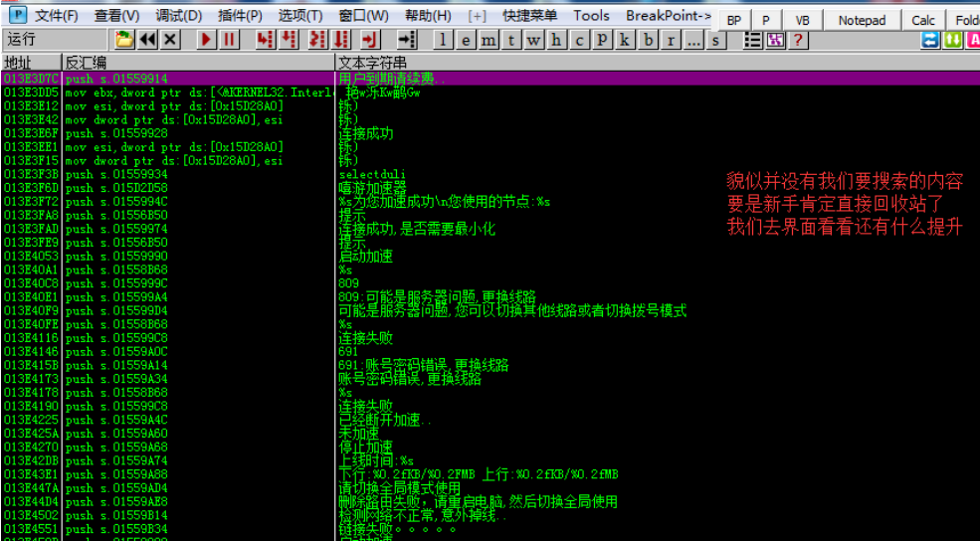This screenshot has width=980, height=541.
Task: Select the row 嘻游加速器
Action: 490,188
